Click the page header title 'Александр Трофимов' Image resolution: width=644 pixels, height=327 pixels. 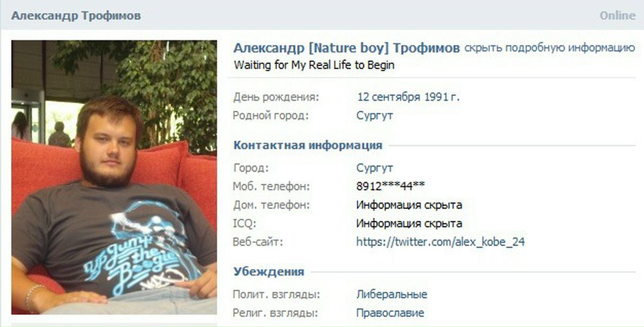(x=76, y=16)
